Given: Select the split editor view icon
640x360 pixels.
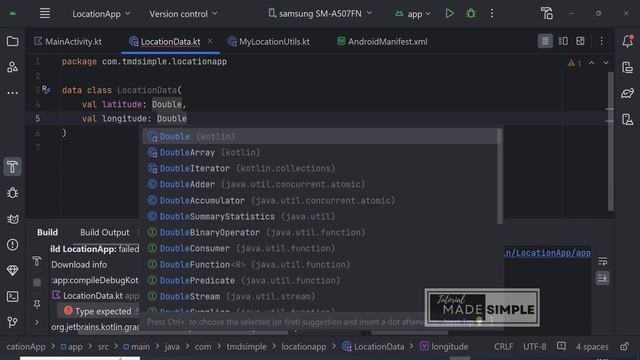Looking at the screenshot, I should (x=563, y=41).
